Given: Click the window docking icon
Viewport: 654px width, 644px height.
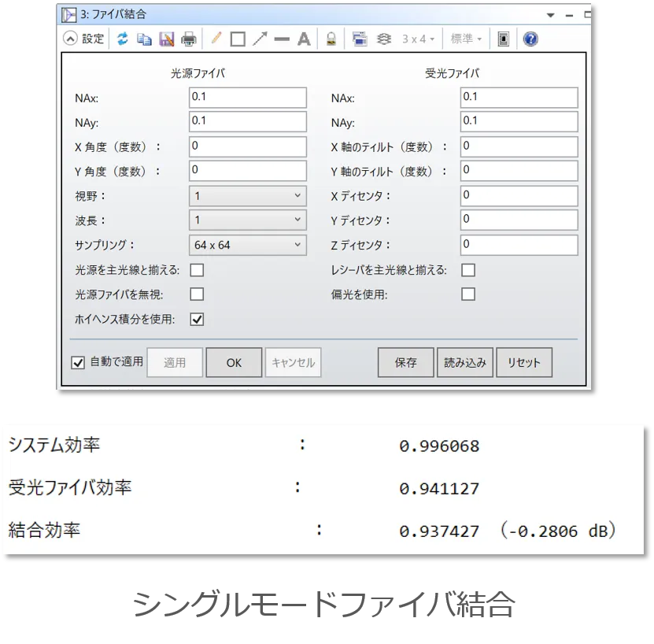Looking at the screenshot, I should coord(504,39).
